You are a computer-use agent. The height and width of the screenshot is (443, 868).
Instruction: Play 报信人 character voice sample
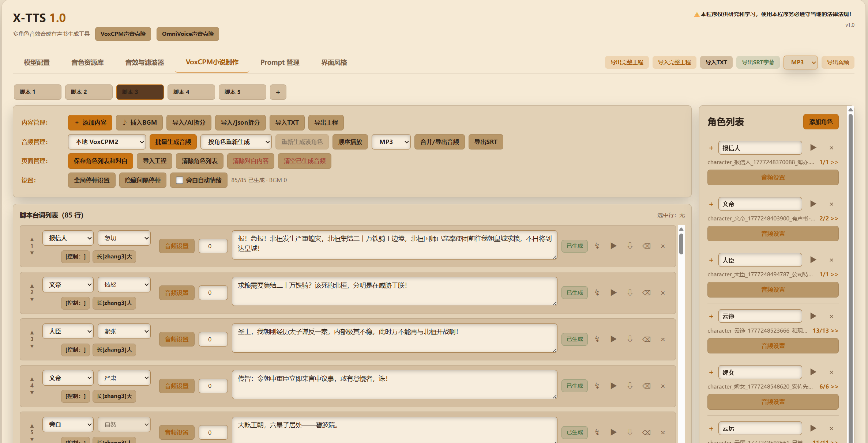coord(813,148)
